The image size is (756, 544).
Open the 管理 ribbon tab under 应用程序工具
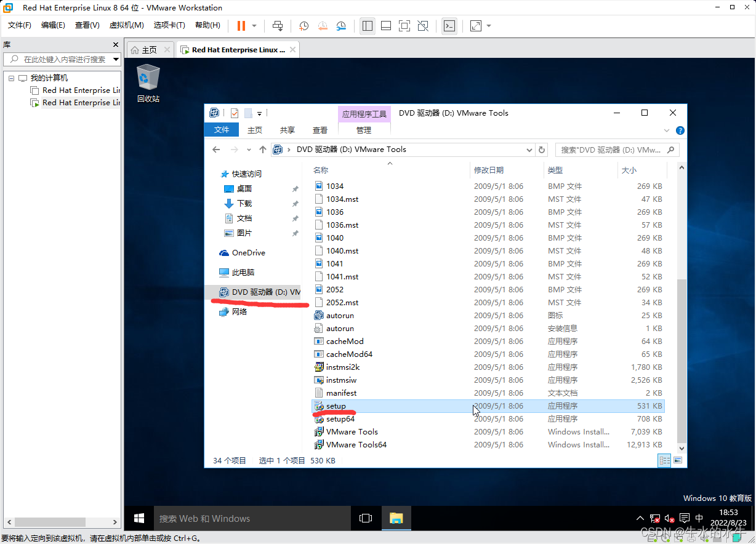pyautogui.click(x=364, y=130)
